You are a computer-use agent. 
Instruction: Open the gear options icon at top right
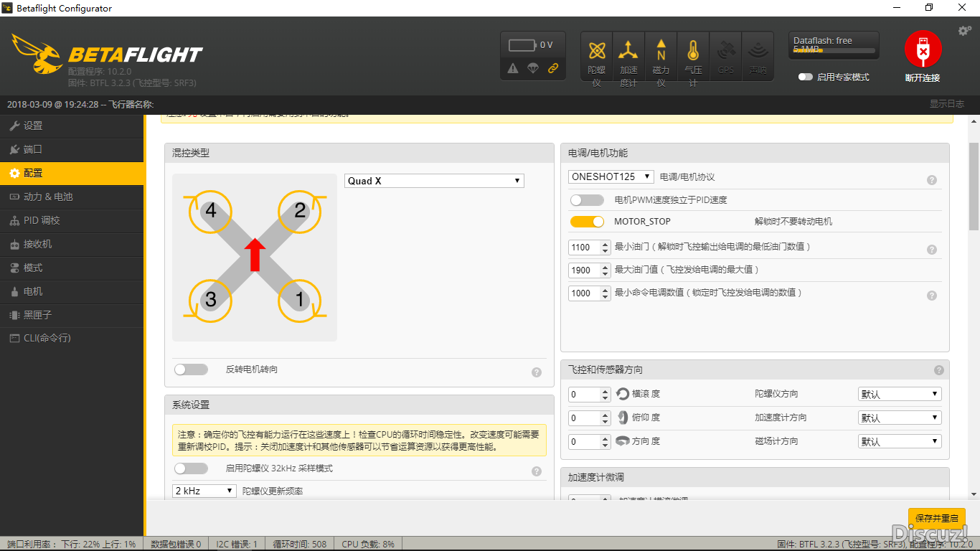click(x=965, y=31)
